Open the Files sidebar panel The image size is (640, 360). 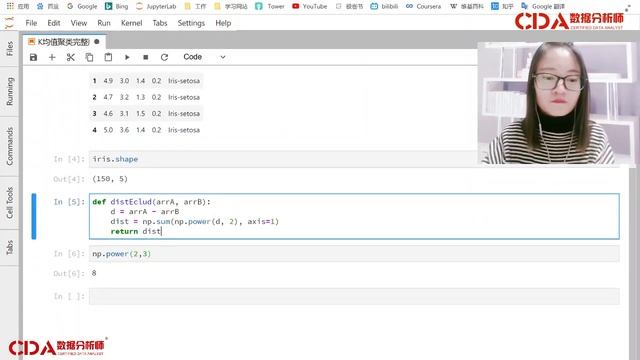tap(9, 49)
